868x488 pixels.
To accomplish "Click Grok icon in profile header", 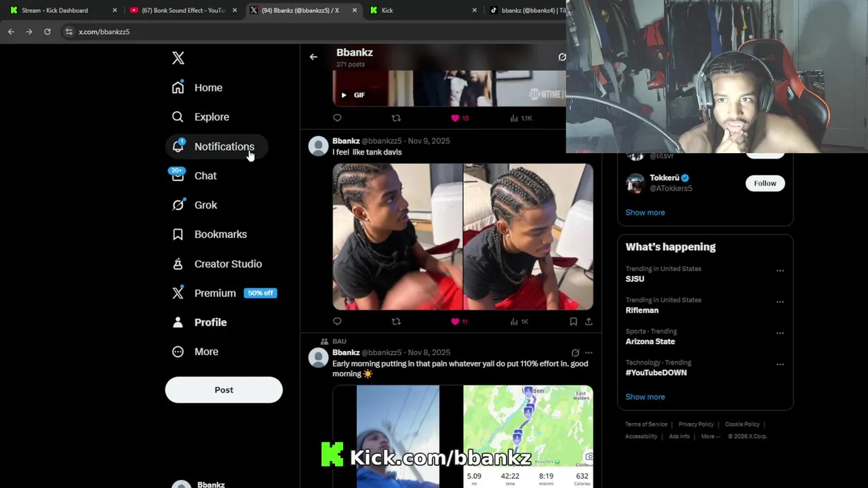I will [561, 57].
